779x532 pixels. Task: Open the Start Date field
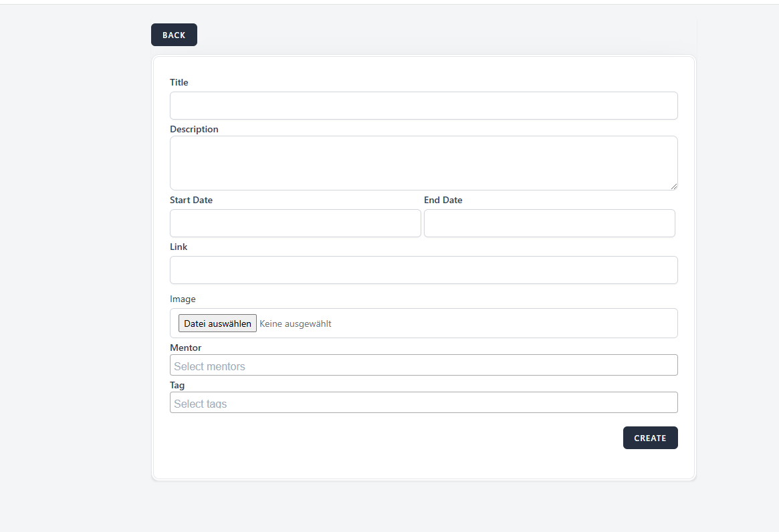click(x=295, y=223)
